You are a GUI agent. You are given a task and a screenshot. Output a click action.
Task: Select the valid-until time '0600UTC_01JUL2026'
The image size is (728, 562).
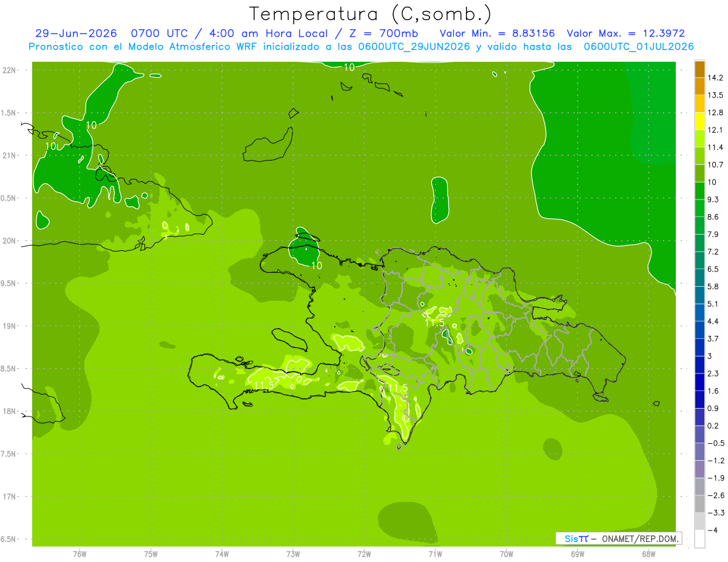(x=638, y=47)
